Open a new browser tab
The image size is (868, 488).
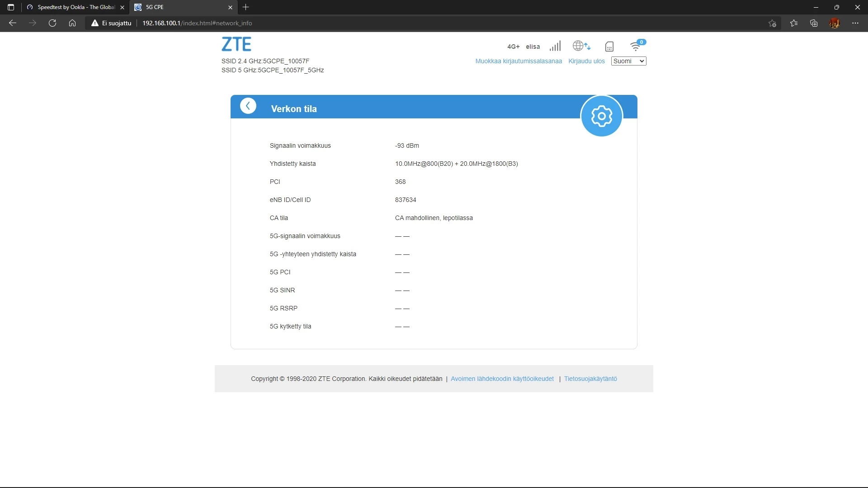[x=245, y=7]
